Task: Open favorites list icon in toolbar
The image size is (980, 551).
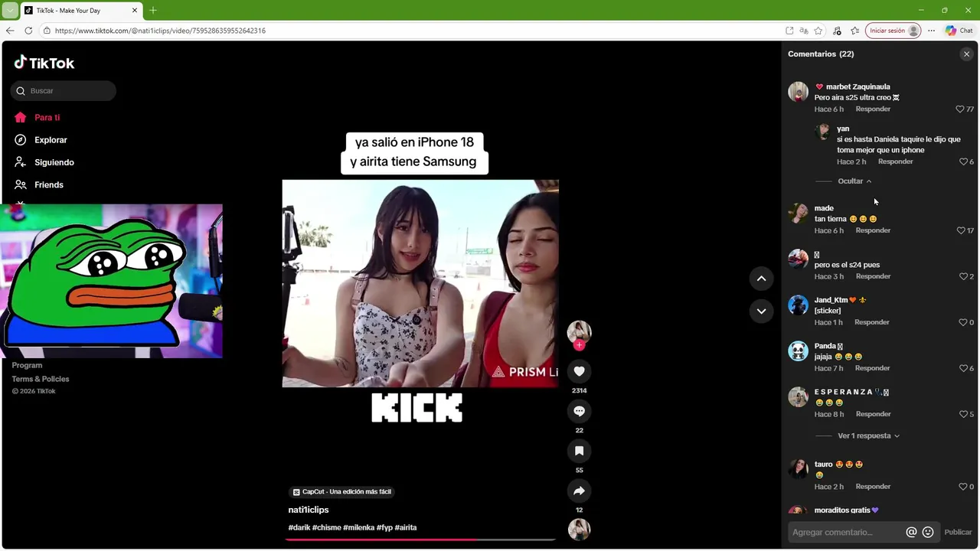Action: pyautogui.click(x=854, y=31)
